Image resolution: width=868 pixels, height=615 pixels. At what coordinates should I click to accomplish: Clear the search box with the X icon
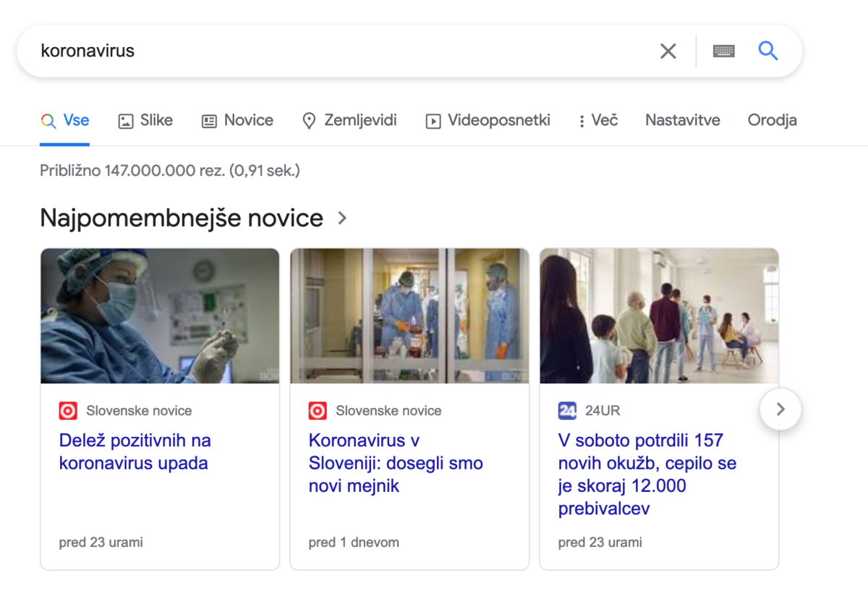pos(668,51)
